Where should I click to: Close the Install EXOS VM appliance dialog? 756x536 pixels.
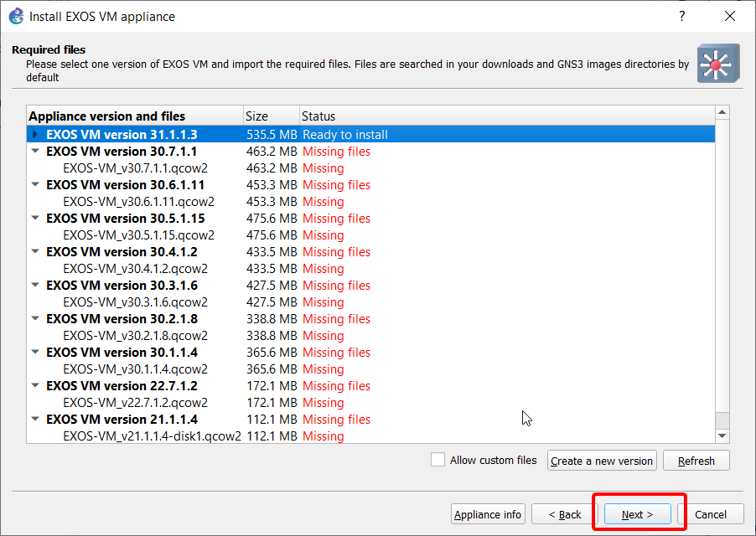pyautogui.click(x=730, y=16)
